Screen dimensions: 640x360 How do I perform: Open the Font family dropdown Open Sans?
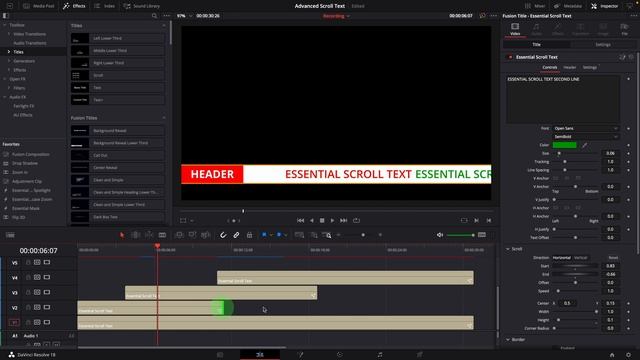[x=585, y=129]
